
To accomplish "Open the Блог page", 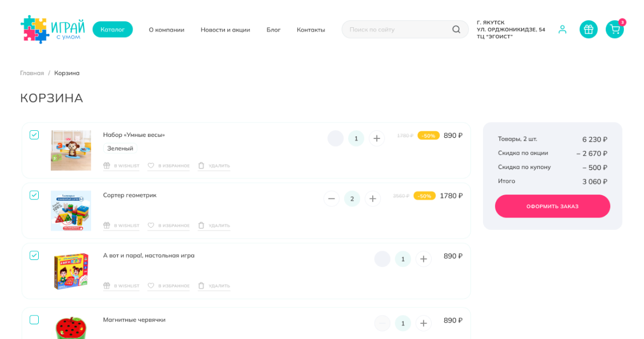I will (273, 29).
